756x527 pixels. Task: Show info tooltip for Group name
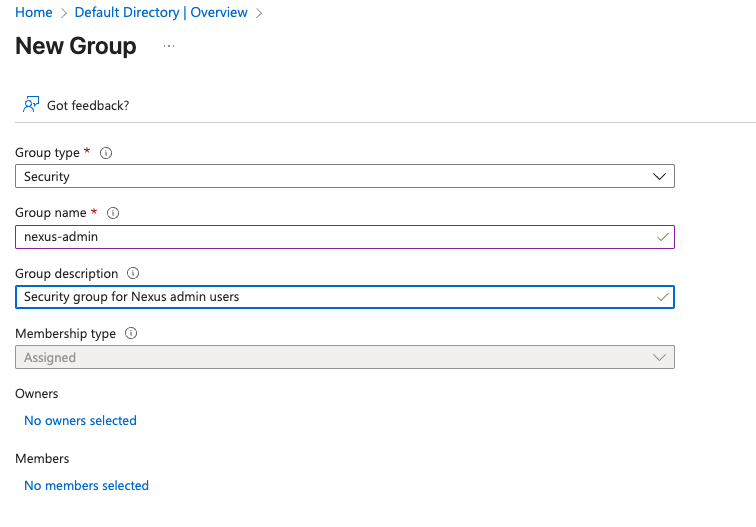pos(113,213)
